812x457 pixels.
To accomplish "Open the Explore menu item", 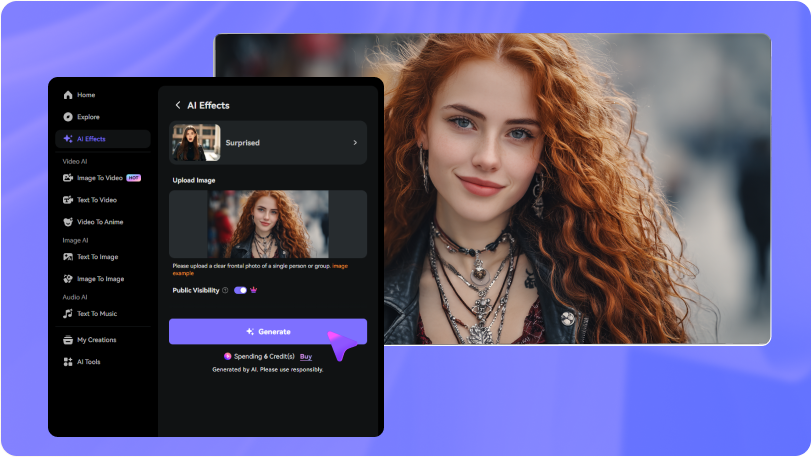I will coord(103,117).
